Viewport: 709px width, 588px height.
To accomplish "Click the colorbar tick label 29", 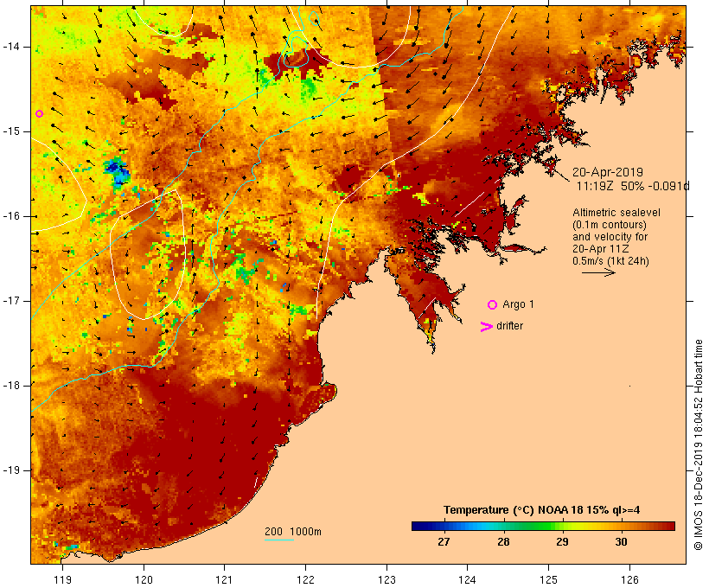I will pos(562,542).
